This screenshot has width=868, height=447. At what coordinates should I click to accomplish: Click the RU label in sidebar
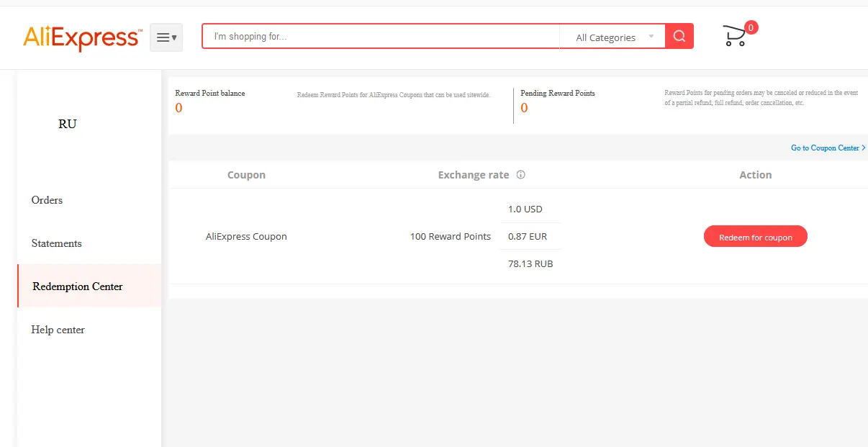tap(67, 124)
